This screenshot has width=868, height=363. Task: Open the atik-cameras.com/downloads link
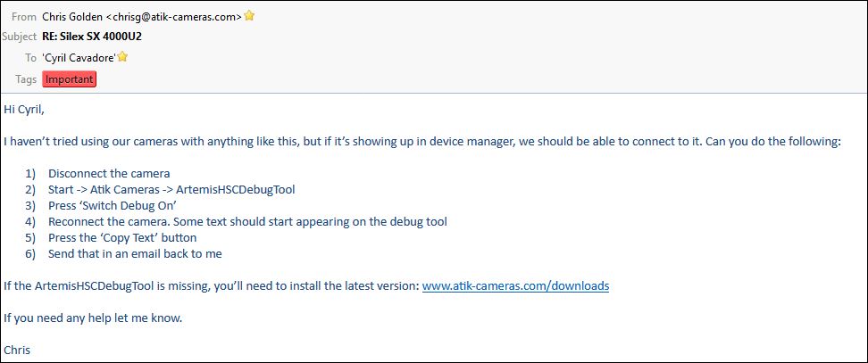[515, 286]
